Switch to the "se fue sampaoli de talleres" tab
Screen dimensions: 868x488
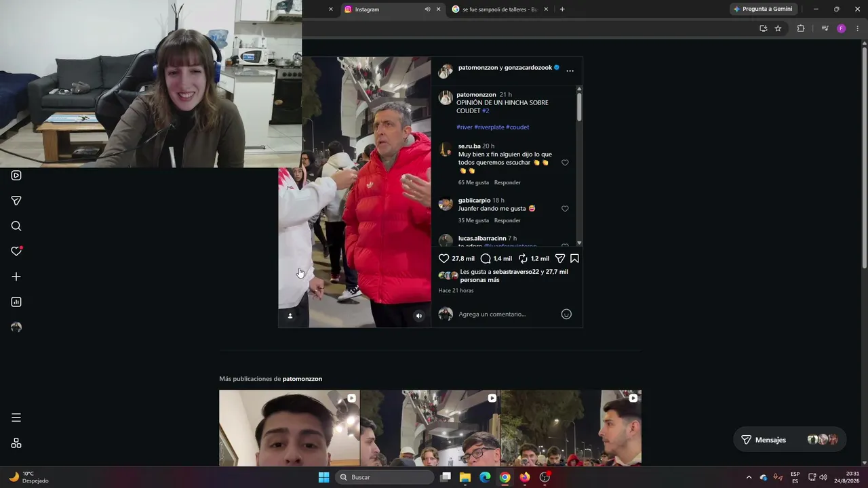(x=499, y=9)
